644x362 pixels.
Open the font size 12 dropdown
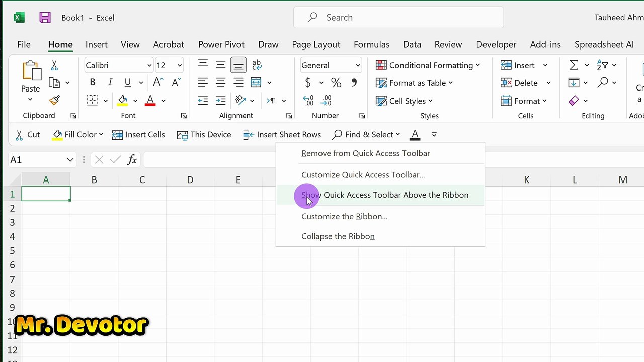(180, 65)
